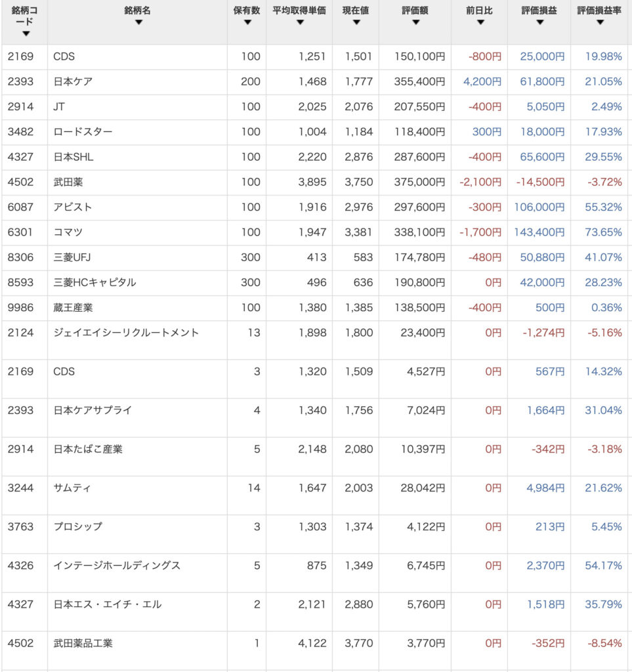This screenshot has height=672, width=632.
Task: Sort by 現在値 column arrow
Action: [x=356, y=22]
